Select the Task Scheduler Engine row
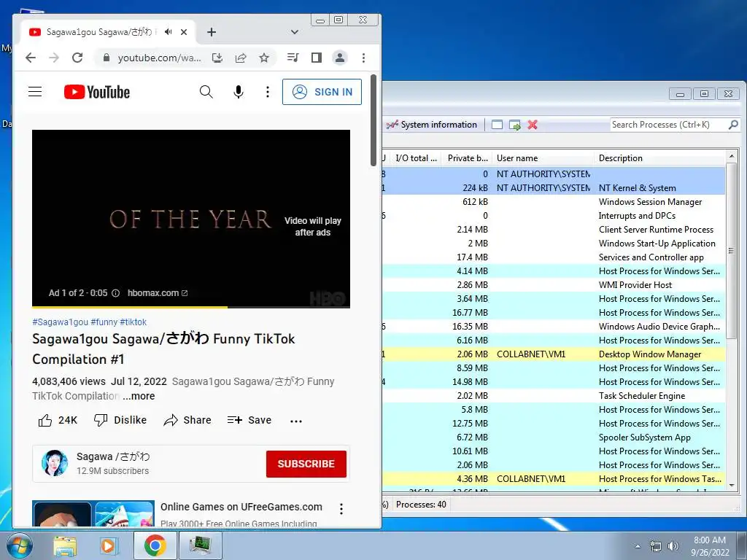The width and height of the screenshot is (747, 560). click(x=554, y=396)
